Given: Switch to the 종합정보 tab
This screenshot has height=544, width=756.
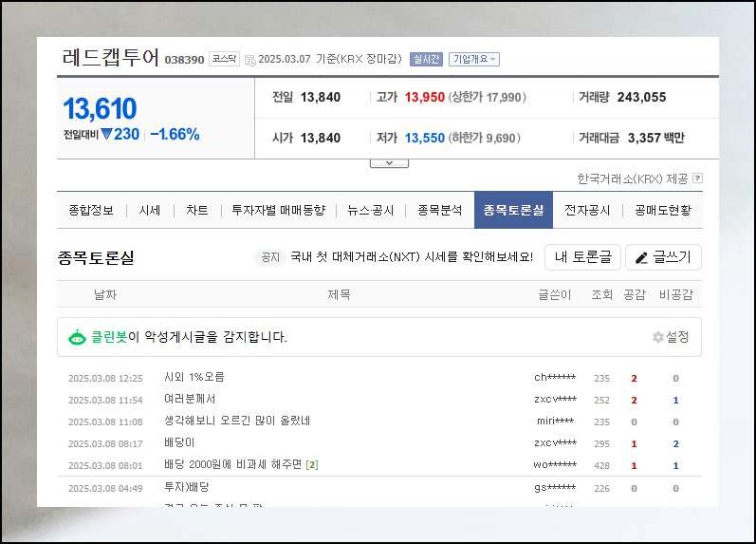Looking at the screenshot, I should tap(91, 210).
